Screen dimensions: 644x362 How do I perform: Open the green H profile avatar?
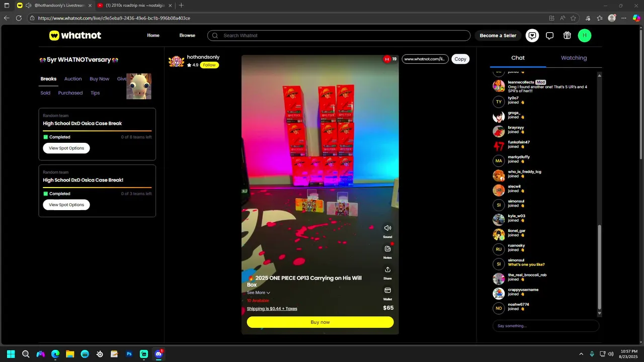coord(584,35)
